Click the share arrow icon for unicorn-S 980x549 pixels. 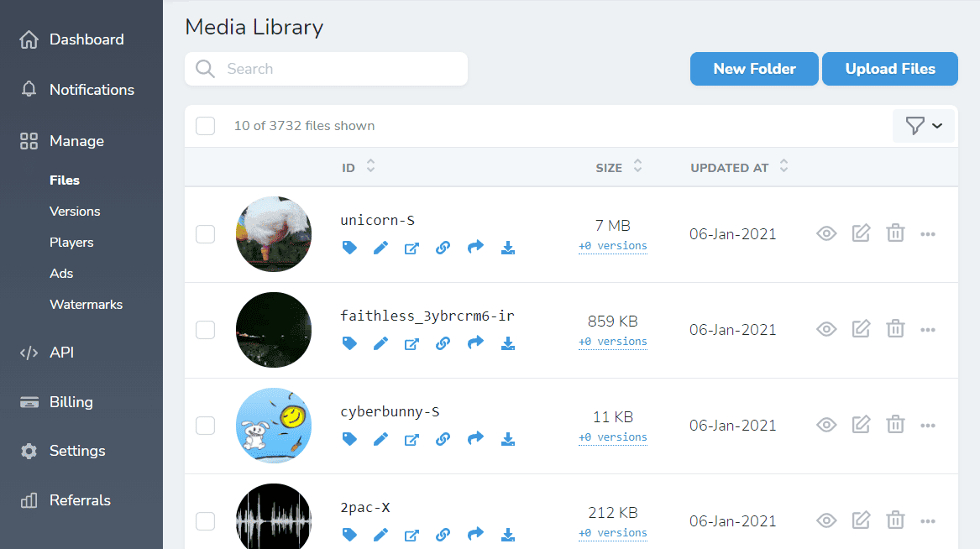(475, 248)
